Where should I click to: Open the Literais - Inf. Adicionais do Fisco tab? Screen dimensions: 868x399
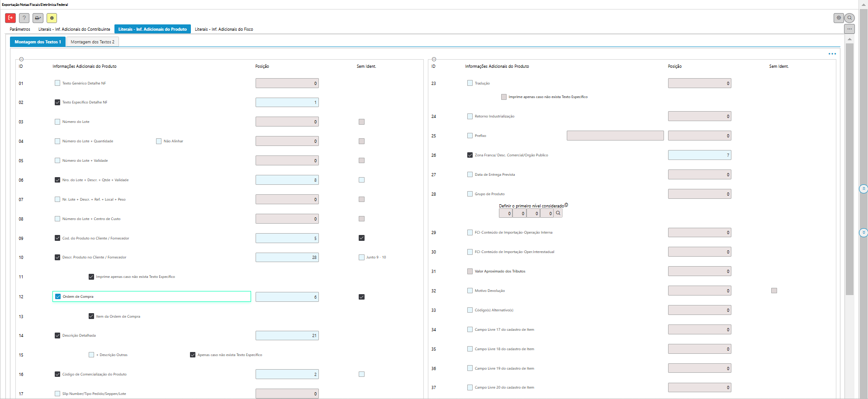click(224, 29)
